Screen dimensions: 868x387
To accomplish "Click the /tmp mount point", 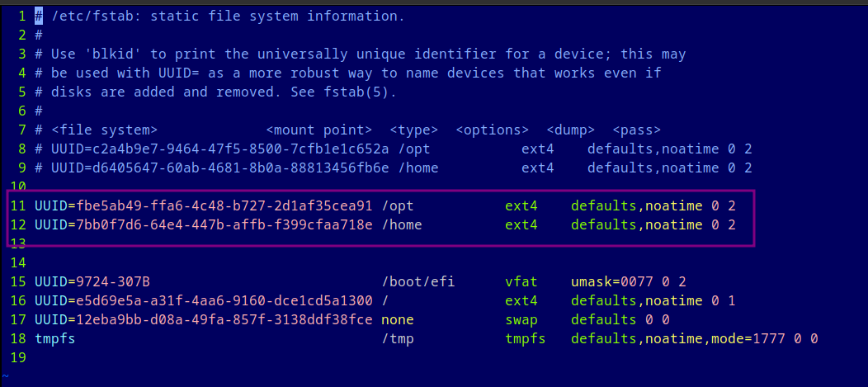I will tap(398, 338).
